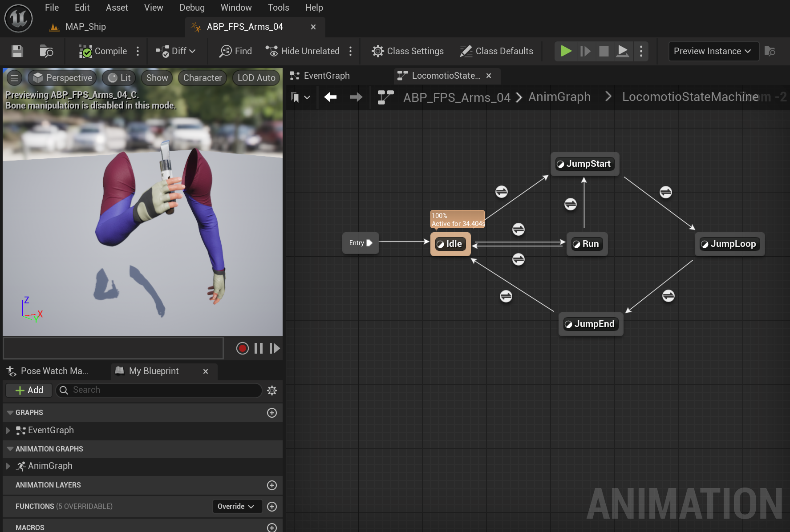This screenshot has width=790, height=532.
Task: Click the eject from player icon
Action: (x=623, y=51)
